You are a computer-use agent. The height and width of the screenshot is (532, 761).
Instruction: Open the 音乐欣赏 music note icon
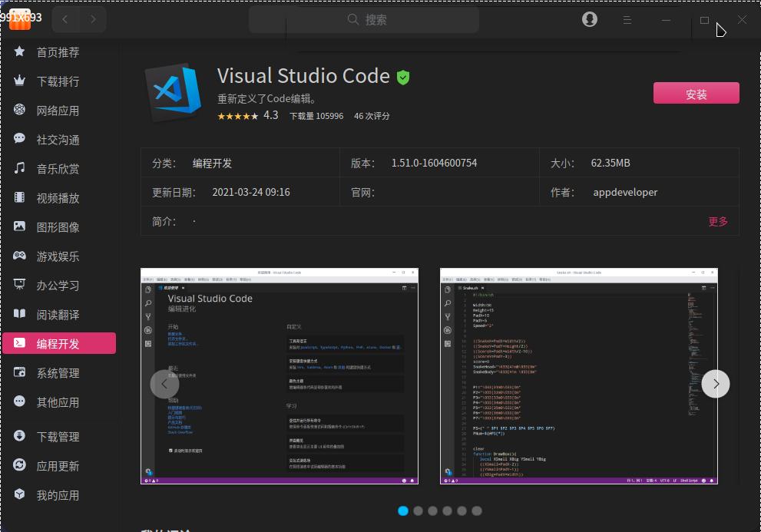pos(20,169)
